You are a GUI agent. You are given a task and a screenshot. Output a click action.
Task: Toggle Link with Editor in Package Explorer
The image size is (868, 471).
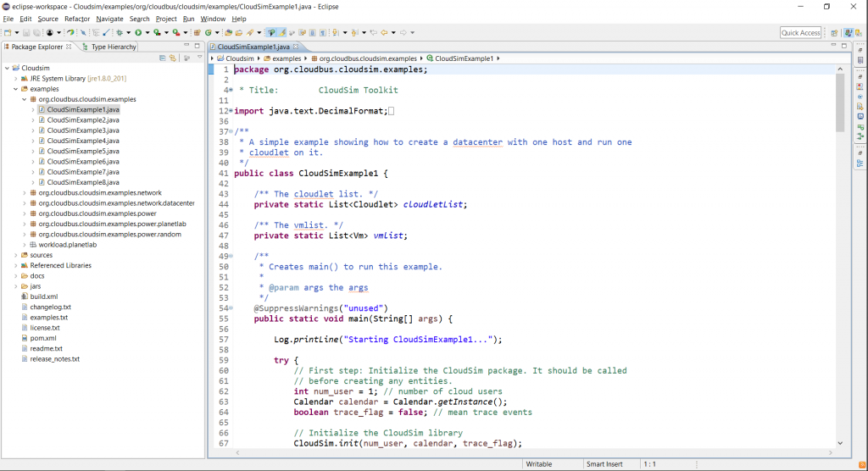(x=173, y=58)
